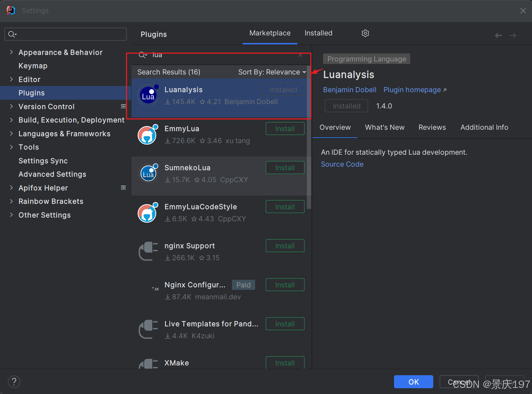532x394 pixels.
Task: Click the Programming Language tag
Action: pyautogui.click(x=366, y=59)
